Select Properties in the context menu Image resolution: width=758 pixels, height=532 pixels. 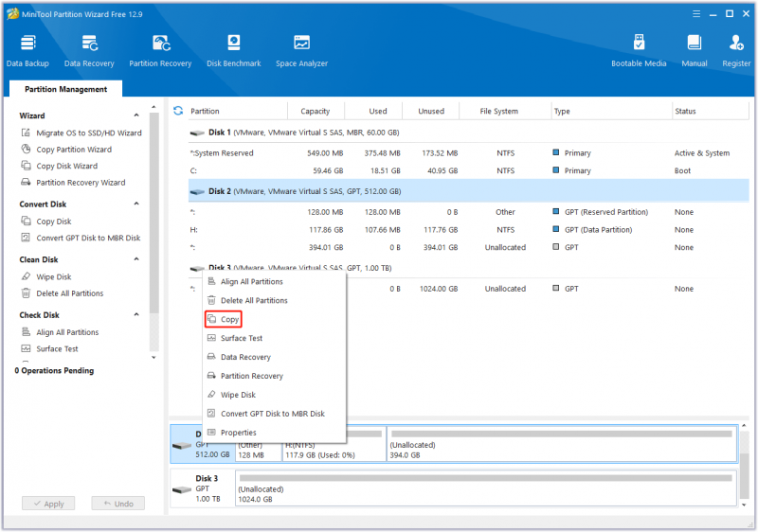pos(238,432)
